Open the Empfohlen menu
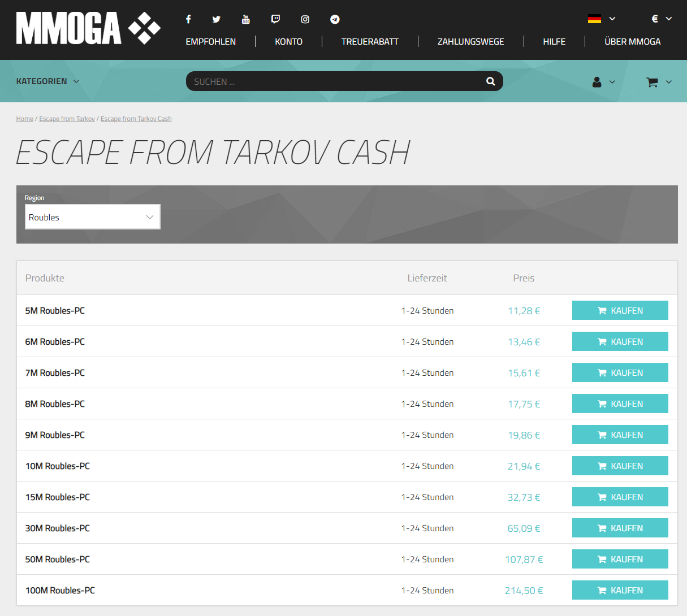The image size is (687, 616). 211,41
